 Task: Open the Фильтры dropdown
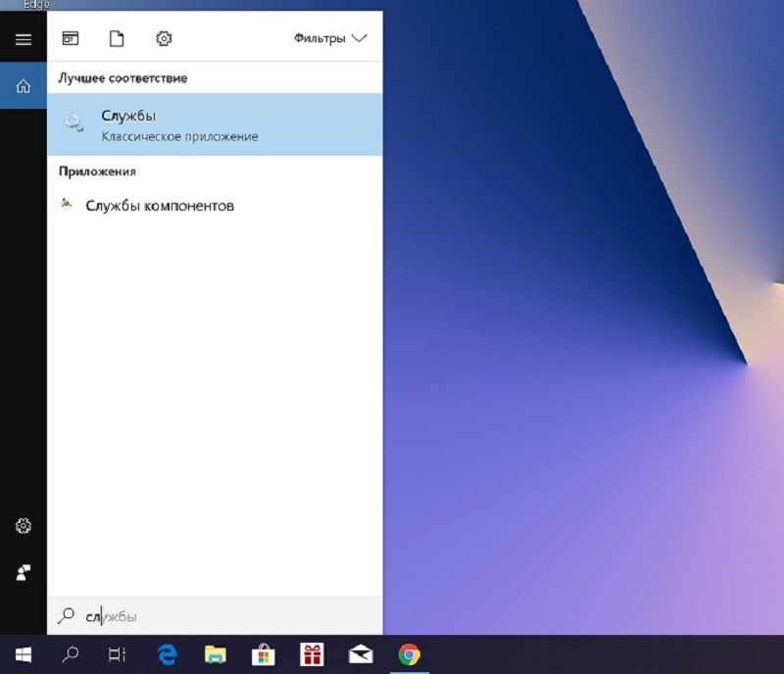(330, 38)
